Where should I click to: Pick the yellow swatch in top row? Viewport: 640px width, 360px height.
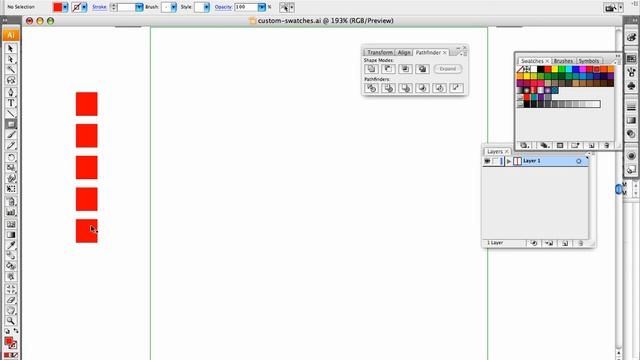[554, 69]
